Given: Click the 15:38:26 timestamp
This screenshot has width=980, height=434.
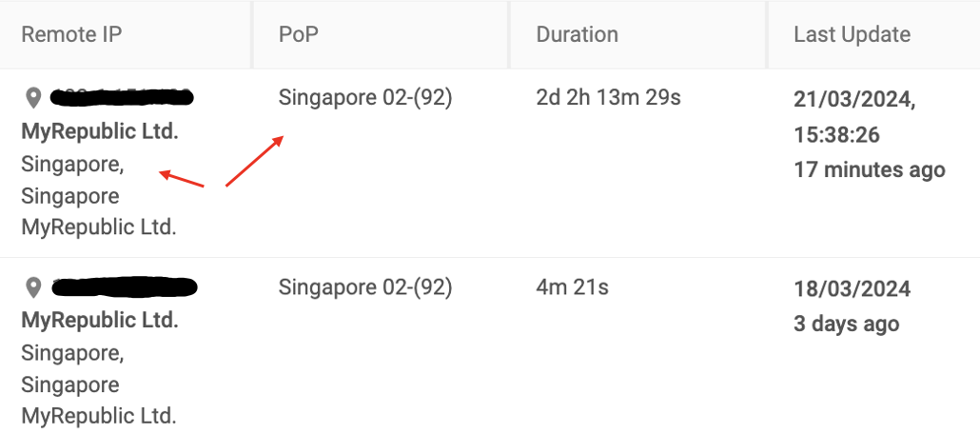Looking at the screenshot, I should [836, 134].
